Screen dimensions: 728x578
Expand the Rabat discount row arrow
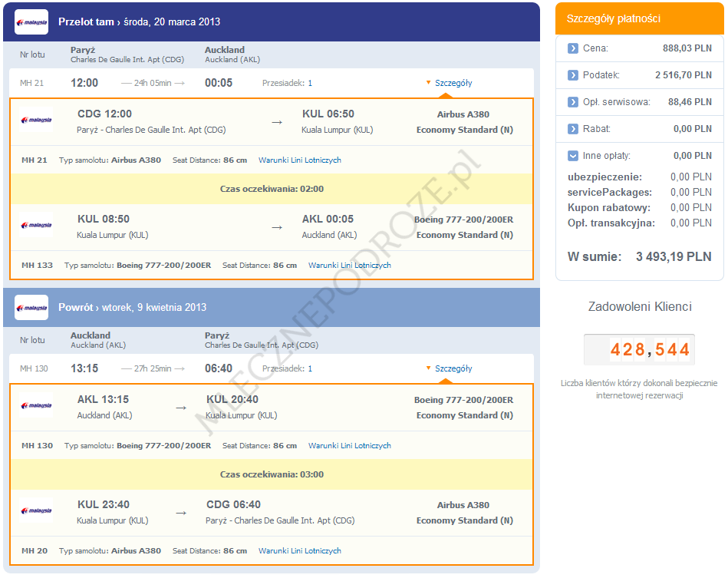tap(573, 129)
